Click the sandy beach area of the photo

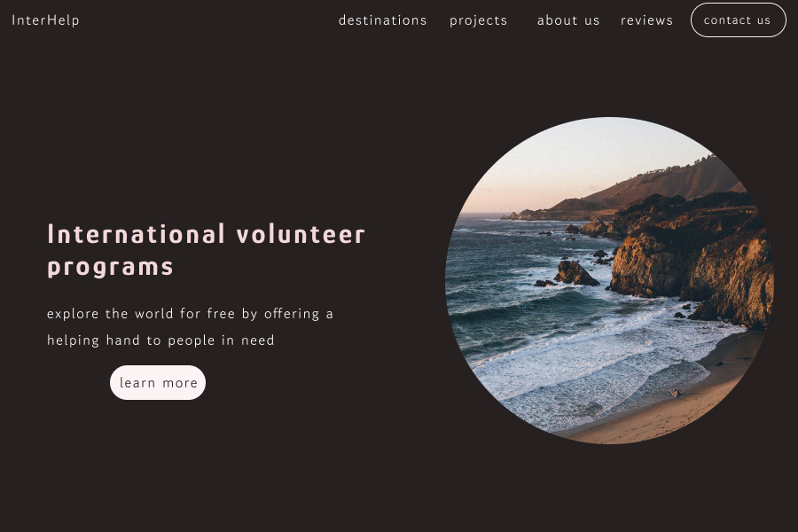(x=682, y=407)
